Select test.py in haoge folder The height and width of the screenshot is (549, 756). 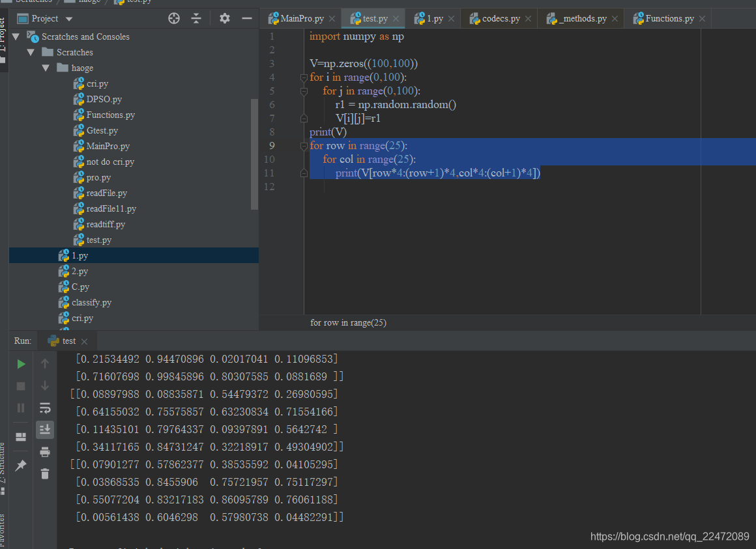[x=99, y=240]
